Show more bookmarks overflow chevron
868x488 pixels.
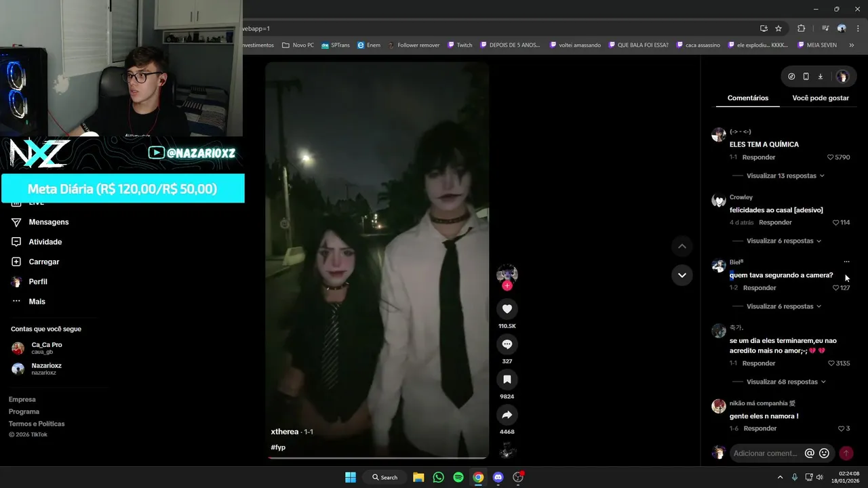click(x=852, y=45)
